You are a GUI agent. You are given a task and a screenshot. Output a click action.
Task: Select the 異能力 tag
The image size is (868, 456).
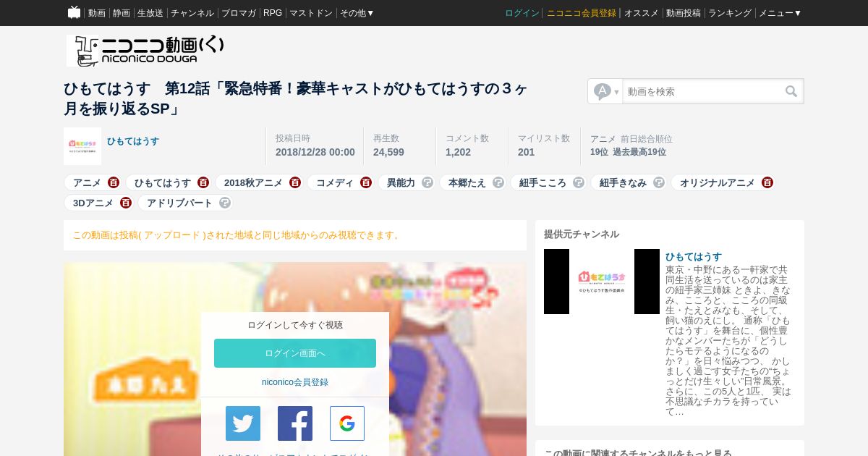pyautogui.click(x=401, y=182)
